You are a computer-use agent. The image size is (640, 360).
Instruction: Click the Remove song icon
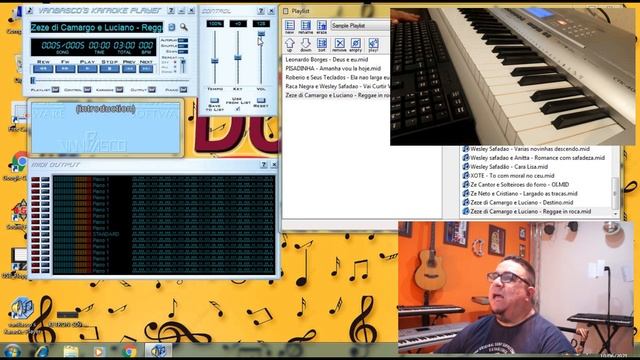[339, 45]
